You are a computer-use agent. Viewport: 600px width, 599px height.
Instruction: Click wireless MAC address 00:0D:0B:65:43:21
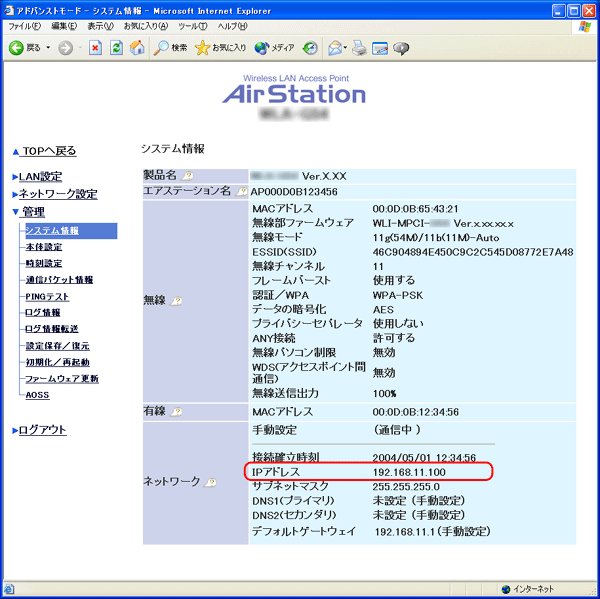click(415, 209)
